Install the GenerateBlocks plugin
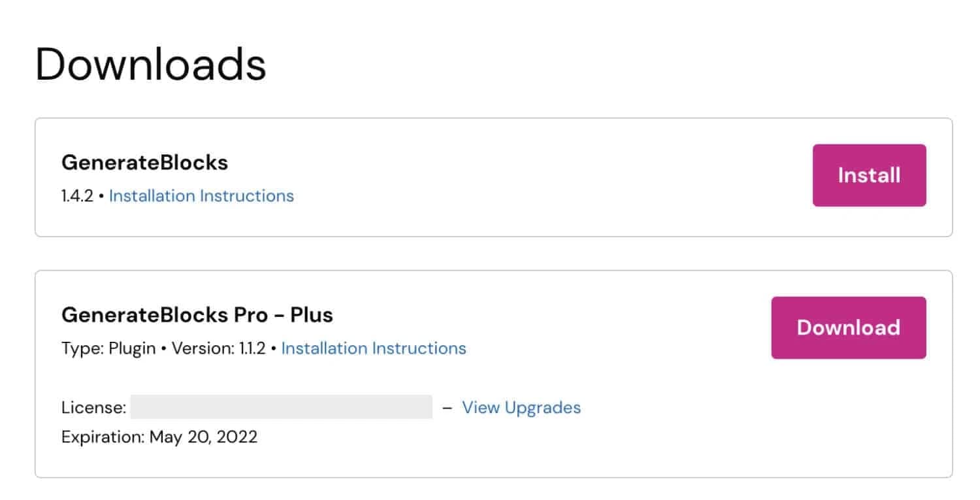The height and width of the screenshot is (500, 980). pyautogui.click(x=869, y=175)
